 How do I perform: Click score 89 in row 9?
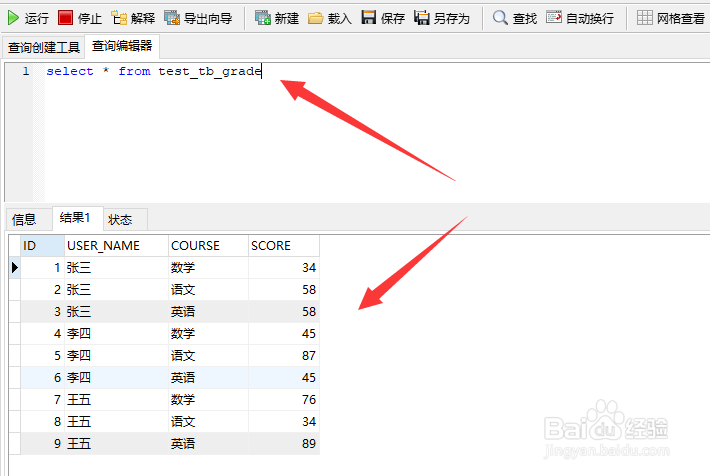point(284,443)
